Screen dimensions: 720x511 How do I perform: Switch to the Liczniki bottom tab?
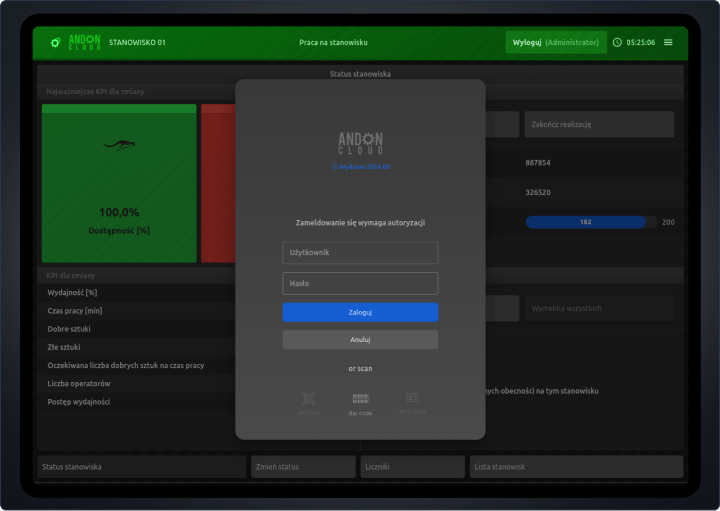pyautogui.click(x=412, y=467)
